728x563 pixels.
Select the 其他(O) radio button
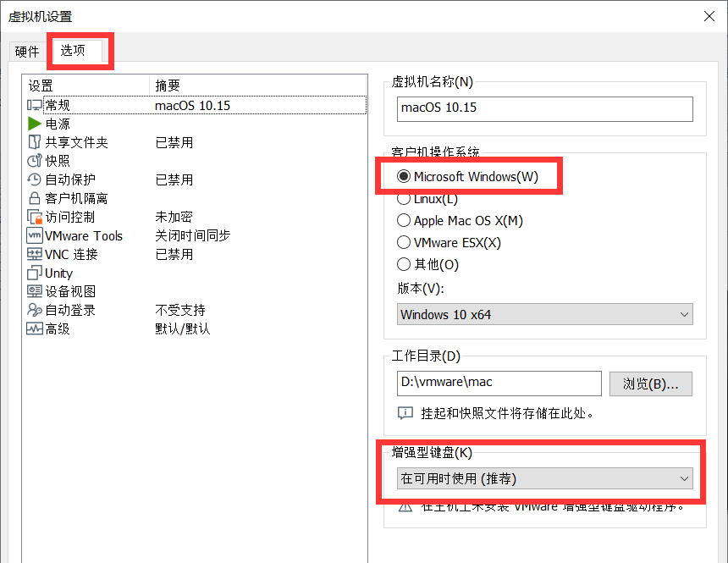[x=404, y=264]
